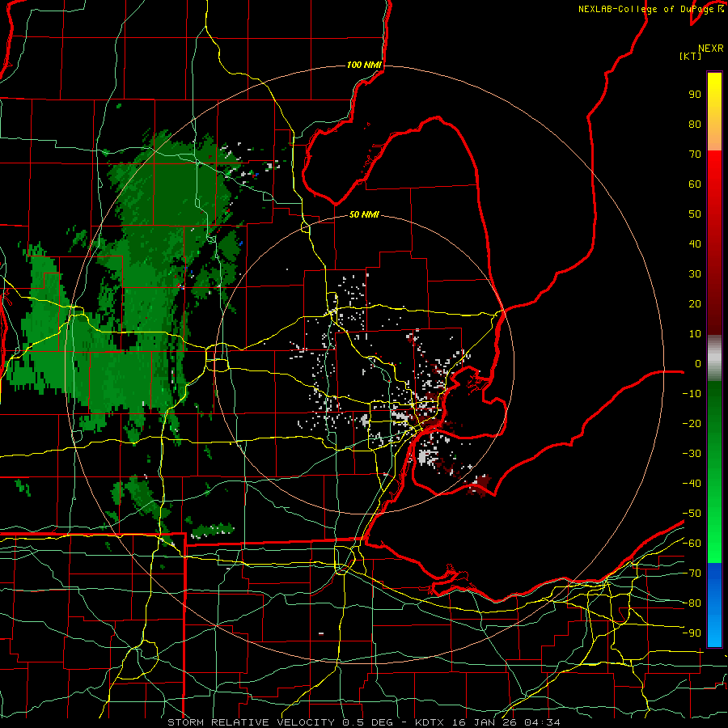
Task: Select the "-80" value on the velocity scale
Action: coord(692,603)
